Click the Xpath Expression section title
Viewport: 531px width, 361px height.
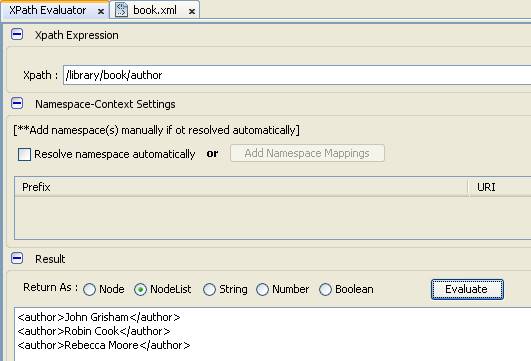(x=77, y=35)
